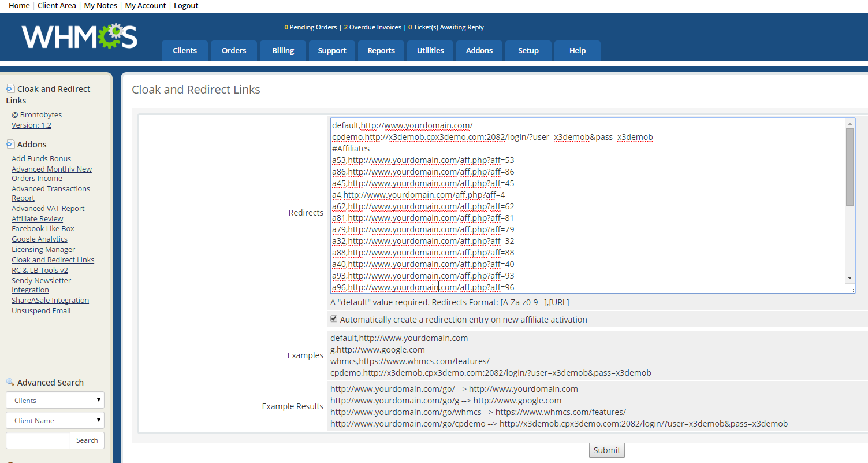Open the Licensing Manager addon link

click(x=43, y=249)
